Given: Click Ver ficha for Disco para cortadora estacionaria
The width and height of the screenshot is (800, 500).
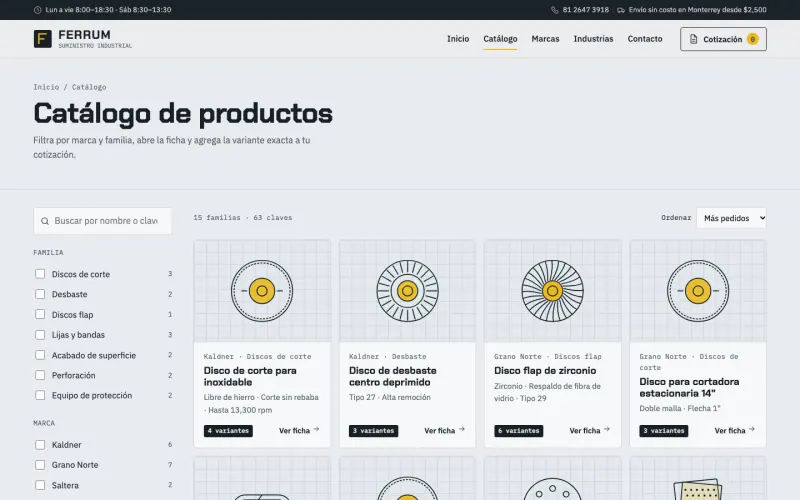Looking at the screenshot, I should coord(735,431).
